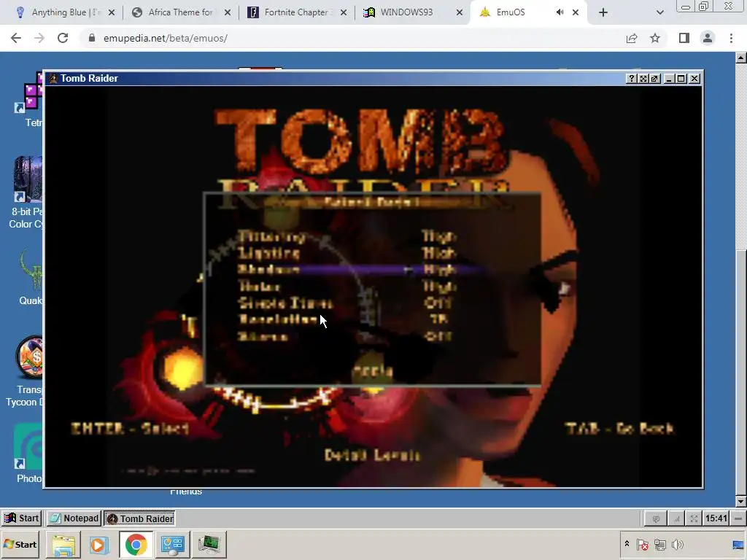Click the Off value next to Simple Times
Image resolution: width=747 pixels, height=560 pixels.
438,303
